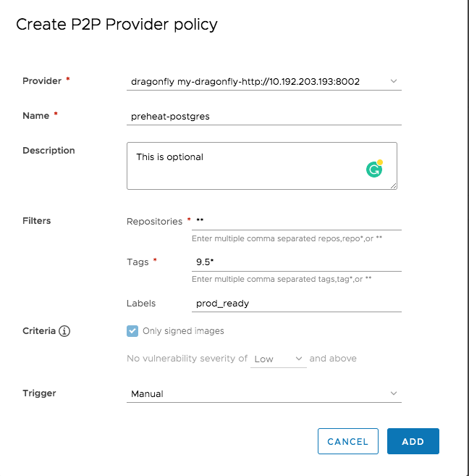Select the Tags filter input
Screen dimensions: 469x476
point(297,262)
